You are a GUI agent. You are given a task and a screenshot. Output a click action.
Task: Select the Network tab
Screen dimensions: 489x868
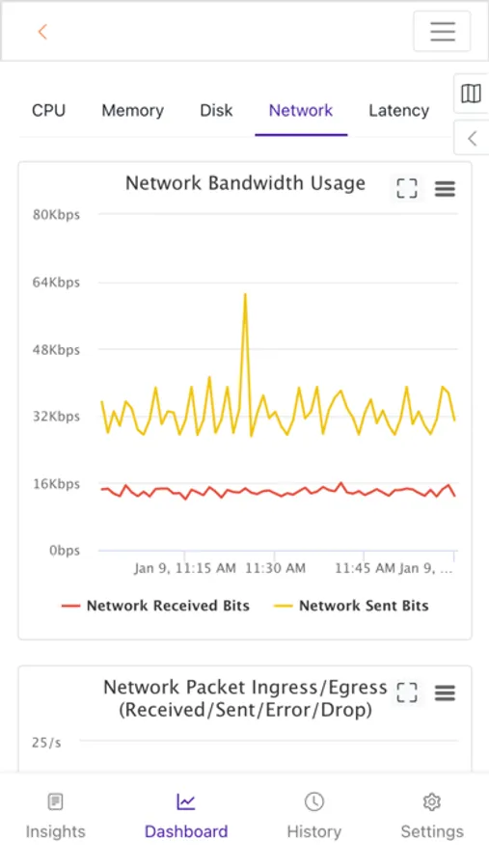coord(301,110)
